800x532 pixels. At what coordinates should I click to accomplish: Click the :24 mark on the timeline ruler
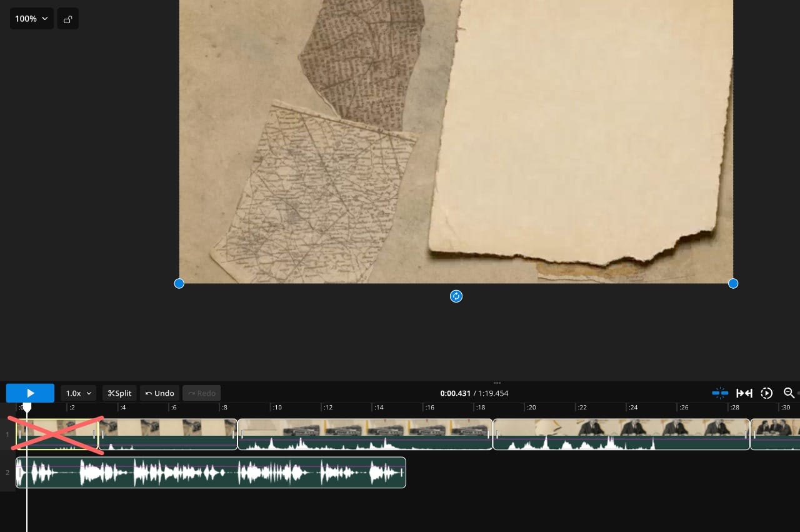coord(632,408)
